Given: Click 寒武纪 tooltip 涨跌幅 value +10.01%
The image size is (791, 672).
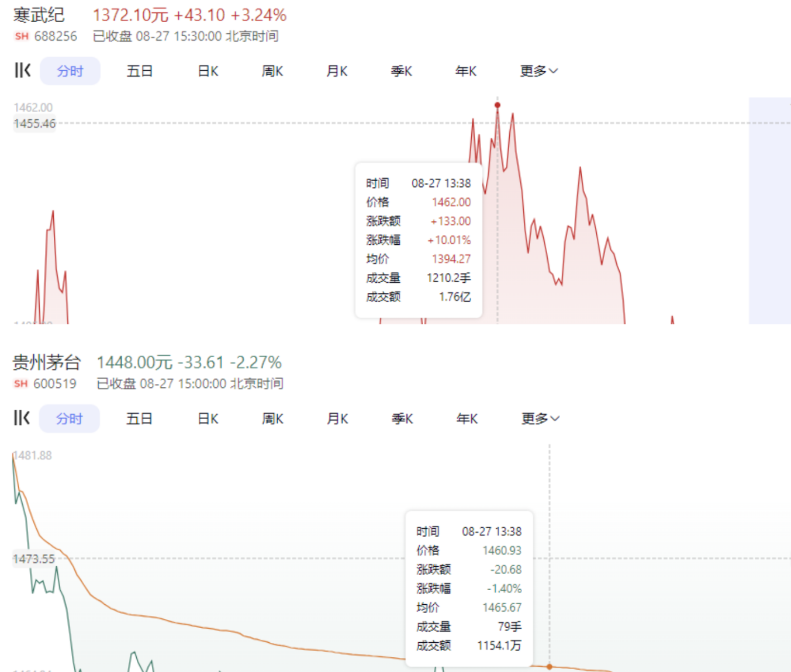Looking at the screenshot, I should coord(449,240).
